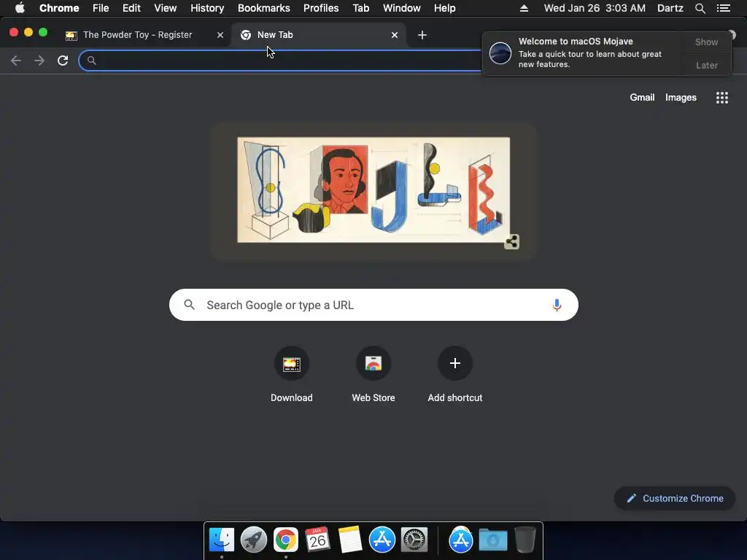Open the History menu
Viewport: 747px width, 560px height.
[207, 8]
